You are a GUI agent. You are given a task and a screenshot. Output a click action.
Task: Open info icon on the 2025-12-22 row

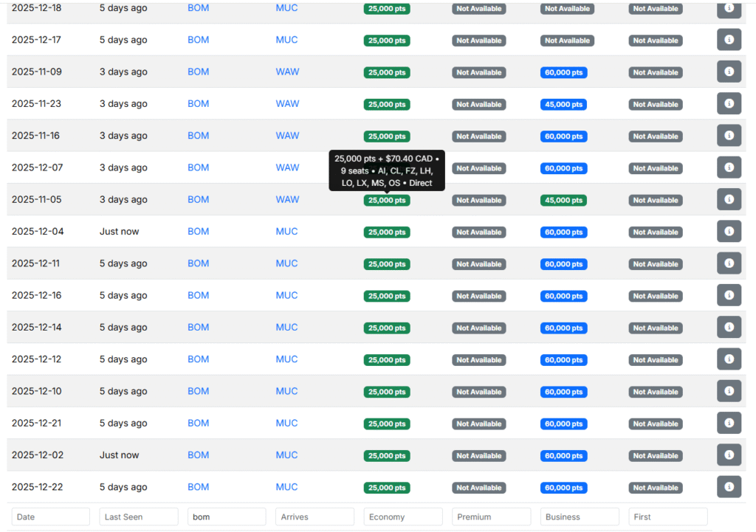pos(729,487)
